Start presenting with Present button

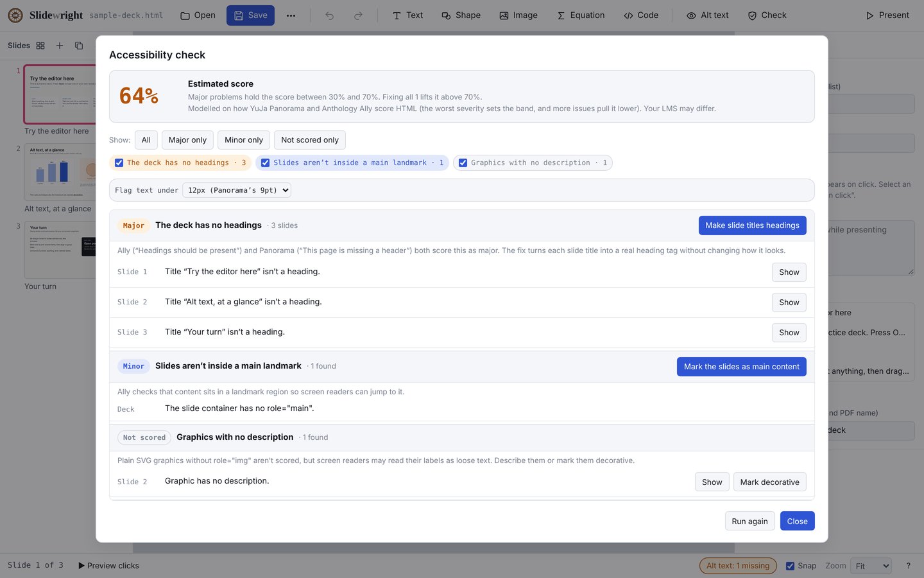pyautogui.click(x=887, y=15)
